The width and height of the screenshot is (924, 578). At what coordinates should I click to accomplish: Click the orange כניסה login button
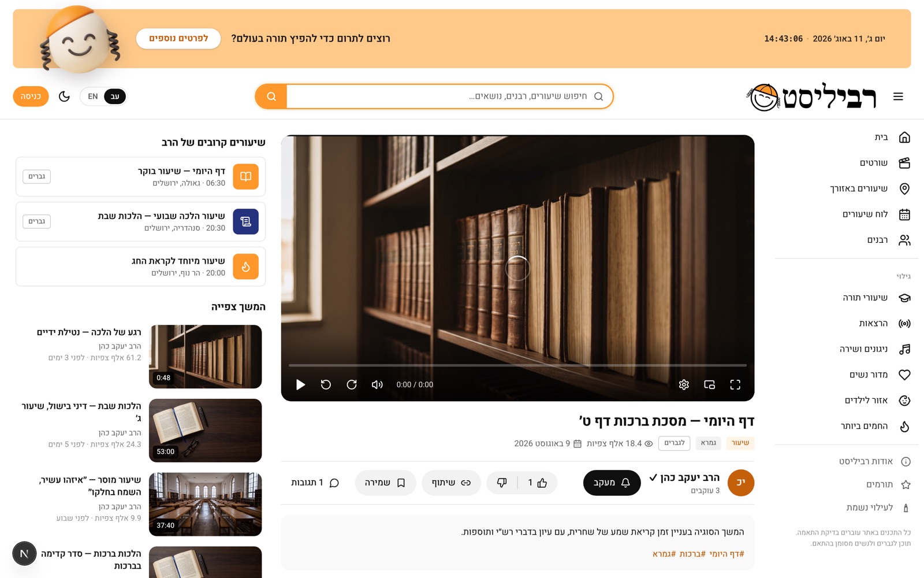point(31,97)
